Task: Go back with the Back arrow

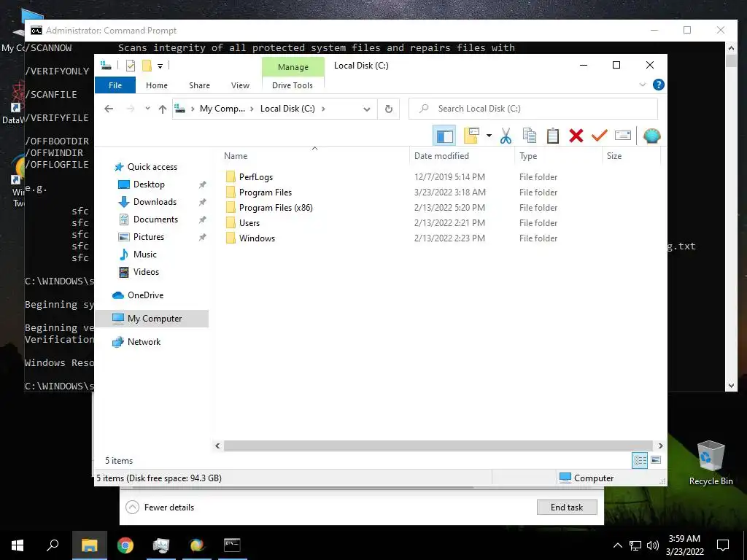Action: [109, 109]
